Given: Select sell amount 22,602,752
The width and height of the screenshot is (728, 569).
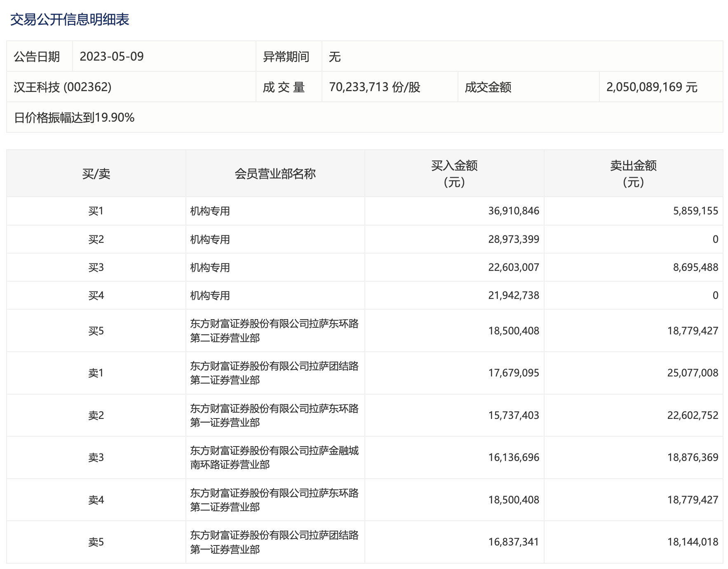Looking at the screenshot, I should tap(693, 415).
